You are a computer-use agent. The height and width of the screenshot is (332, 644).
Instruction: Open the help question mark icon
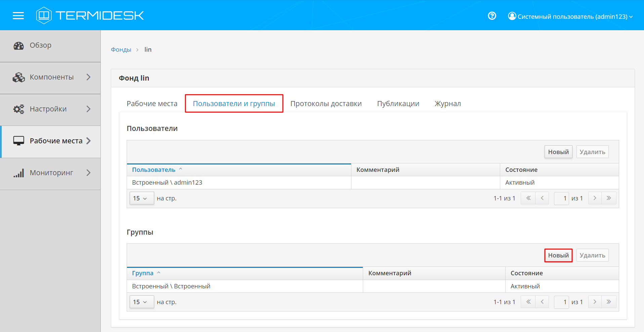(x=492, y=16)
